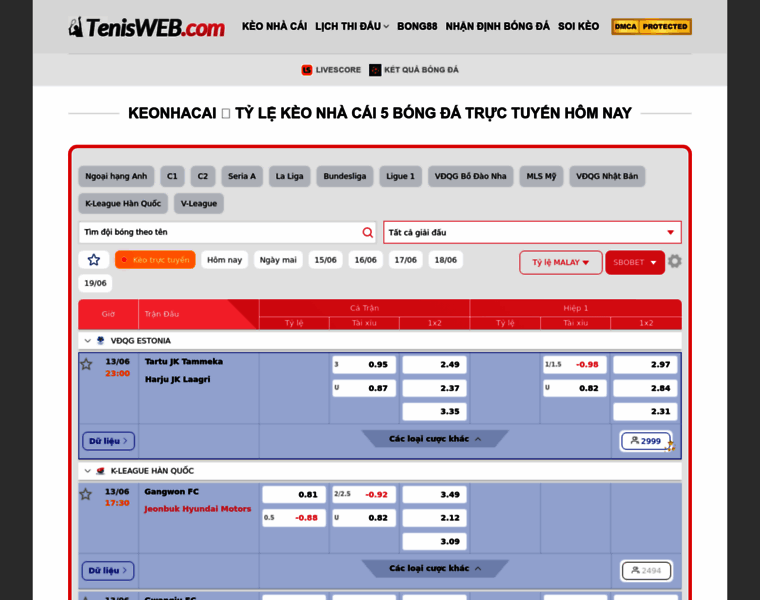The width and height of the screenshot is (760, 600).
Task: Click the Kết quả bóng đá icon
Action: 375,70
